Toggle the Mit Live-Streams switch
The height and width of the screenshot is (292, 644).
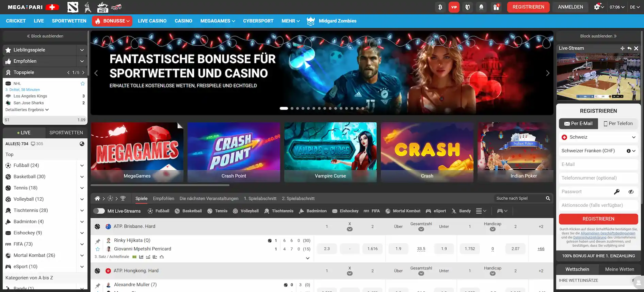click(99, 211)
